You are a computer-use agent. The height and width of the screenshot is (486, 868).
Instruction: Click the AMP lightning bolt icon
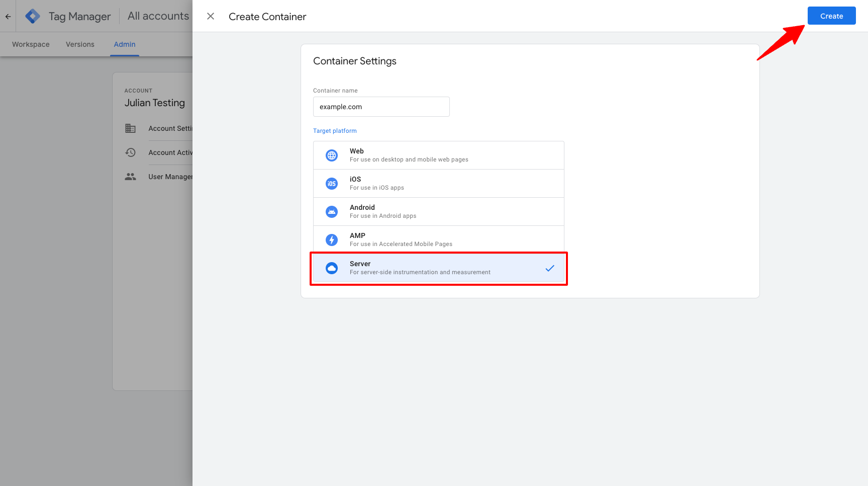point(332,239)
